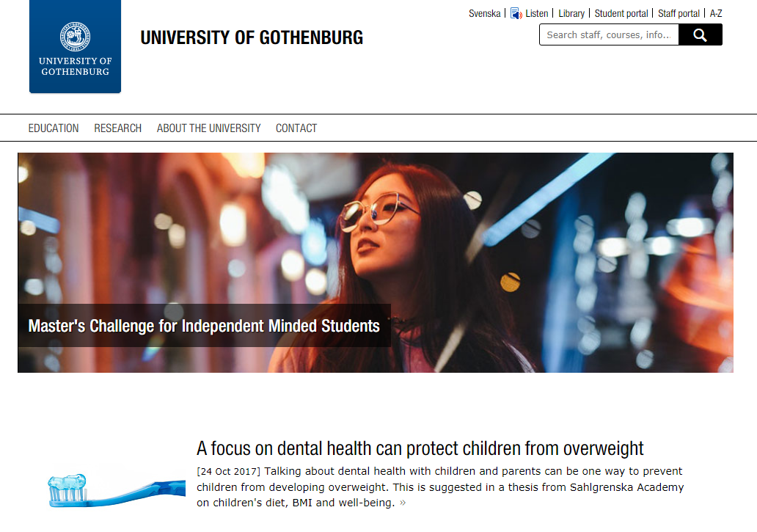Viewport: 757px width, 532px height.
Task: Click the University of Gothenburg logo
Action: [x=75, y=46]
